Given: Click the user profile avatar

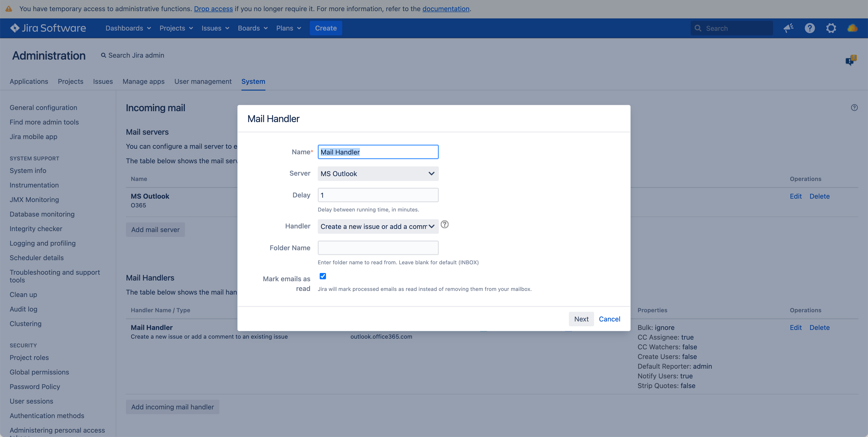Looking at the screenshot, I should [x=852, y=28].
